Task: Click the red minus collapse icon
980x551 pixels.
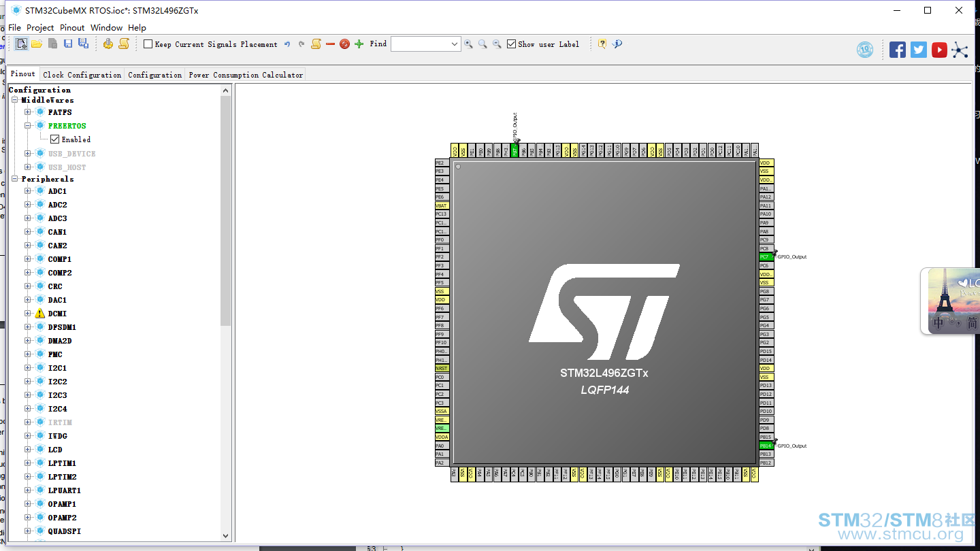Action: (330, 44)
